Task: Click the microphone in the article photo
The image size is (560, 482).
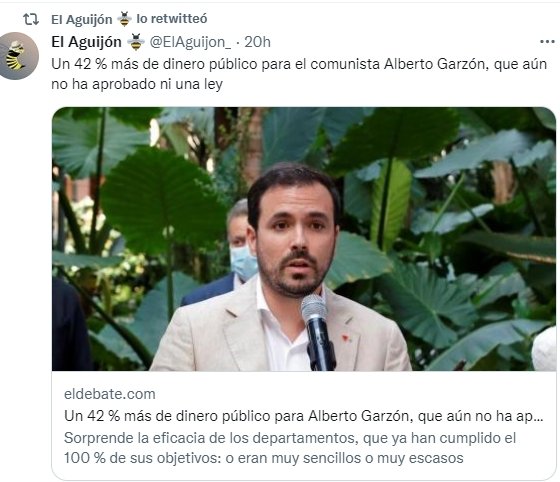Action: 318,330
